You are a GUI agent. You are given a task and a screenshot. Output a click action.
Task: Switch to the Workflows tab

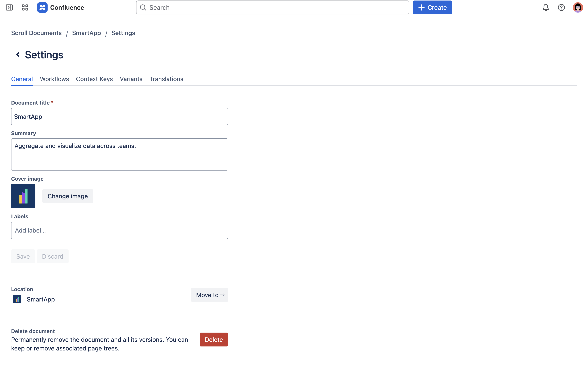coord(54,79)
